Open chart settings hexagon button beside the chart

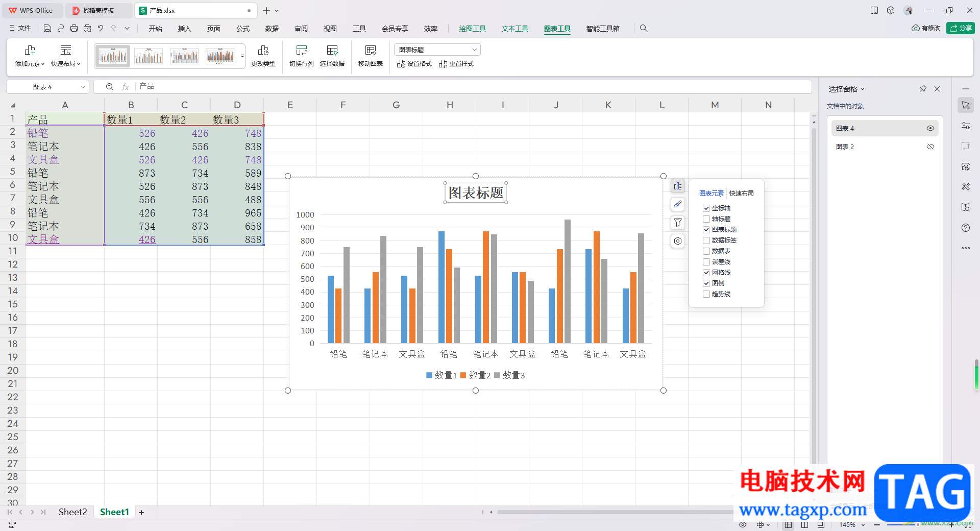(677, 241)
